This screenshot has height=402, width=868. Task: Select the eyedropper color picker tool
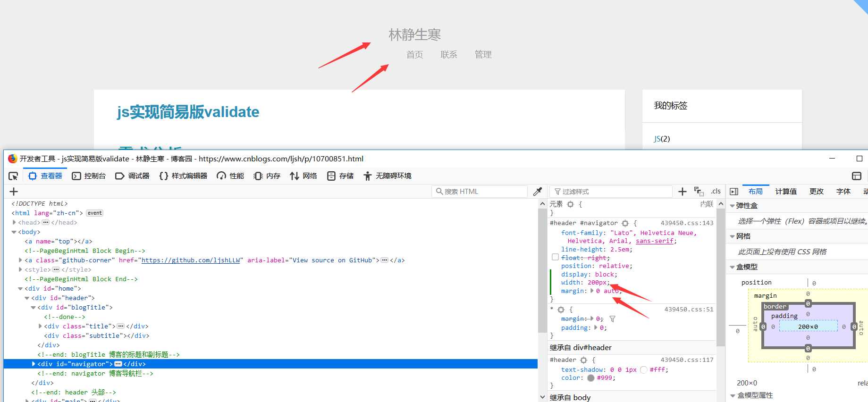click(x=538, y=192)
